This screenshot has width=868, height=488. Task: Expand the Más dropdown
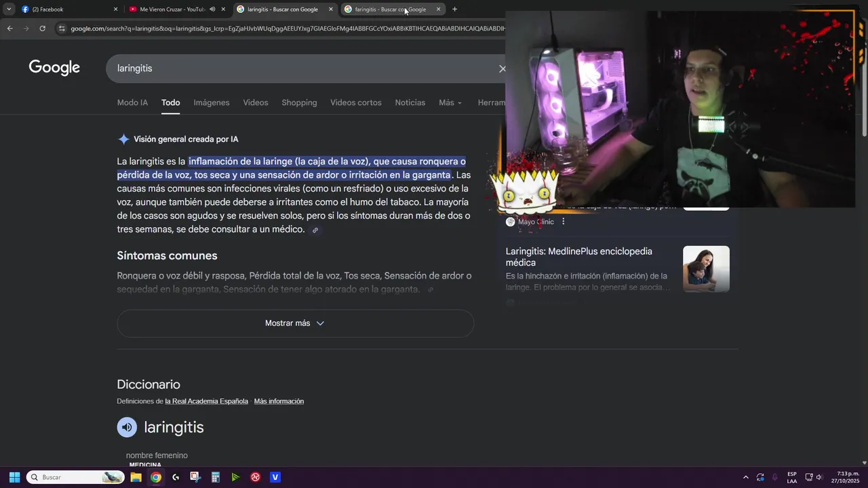point(450,102)
